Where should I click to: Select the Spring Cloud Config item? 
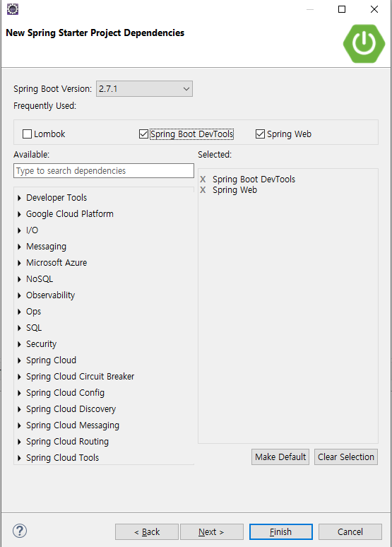coord(65,393)
